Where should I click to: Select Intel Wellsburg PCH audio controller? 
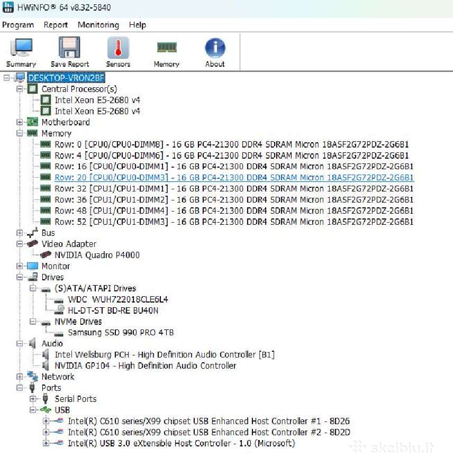coord(165,354)
